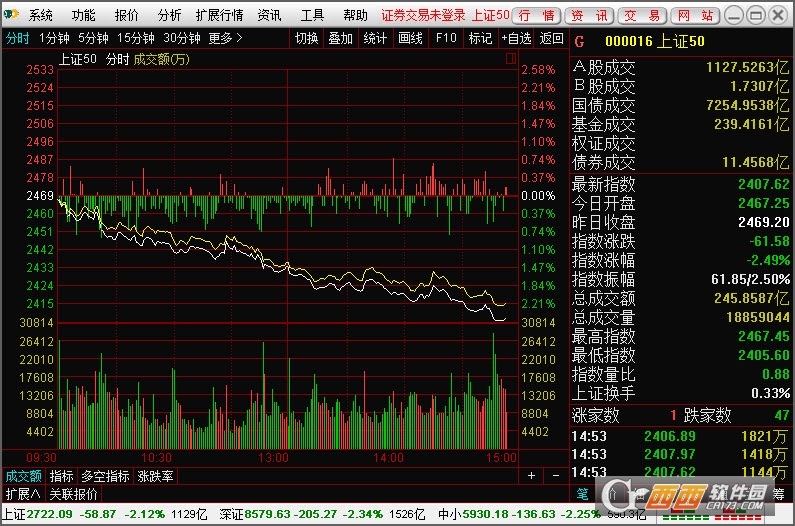The width and height of the screenshot is (795, 526).
Task: Click 今日开盘 value 2467.25
Action: tap(764, 203)
